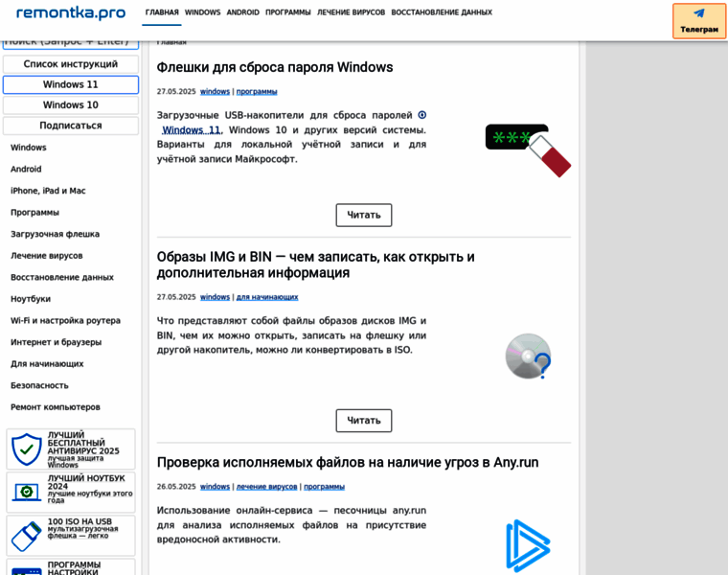Open the ANDROID top menu item
The width and height of the screenshot is (728, 575).
pos(242,12)
